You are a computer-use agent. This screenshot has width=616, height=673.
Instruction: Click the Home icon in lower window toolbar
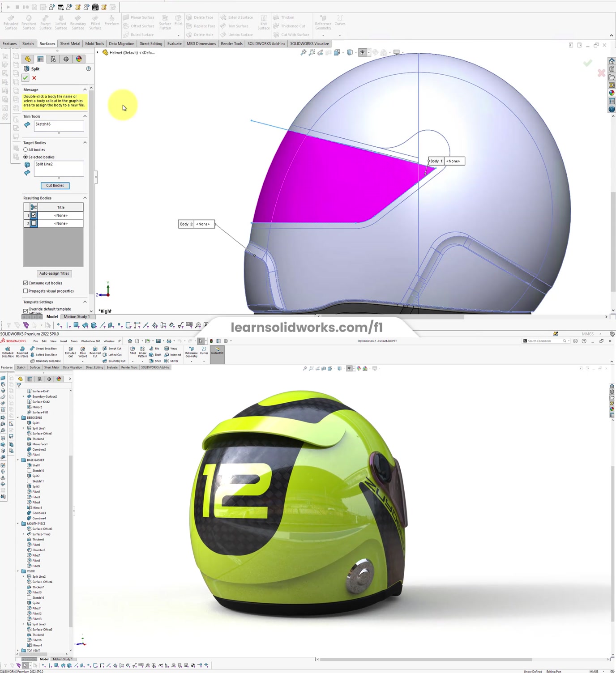[x=130, y=341]
